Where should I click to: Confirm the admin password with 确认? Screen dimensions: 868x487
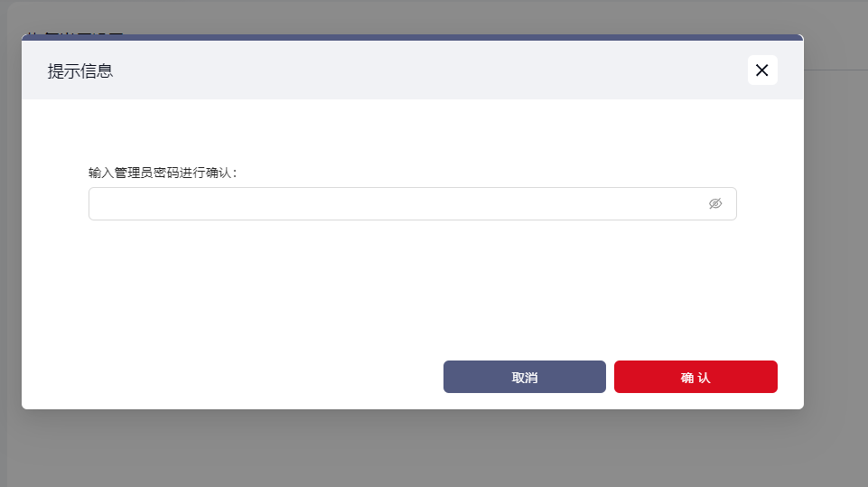[x=695, y=377]
